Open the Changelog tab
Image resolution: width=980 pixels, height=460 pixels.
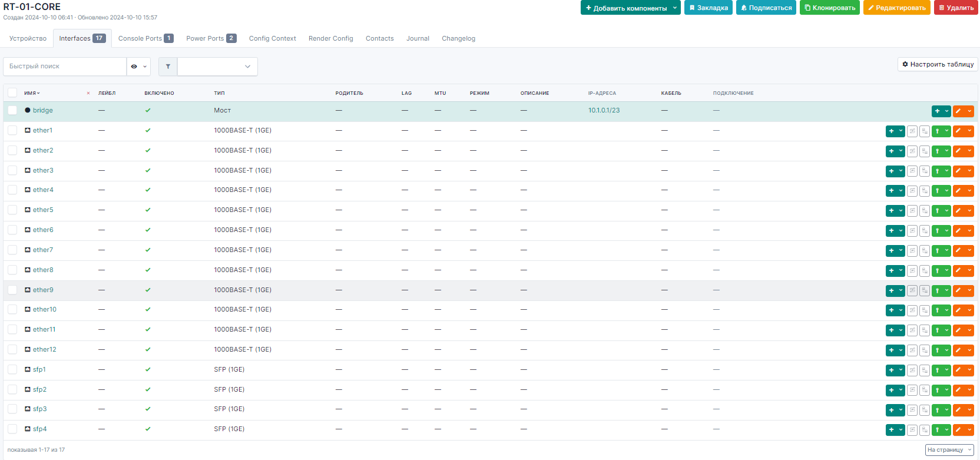[458, 38]
